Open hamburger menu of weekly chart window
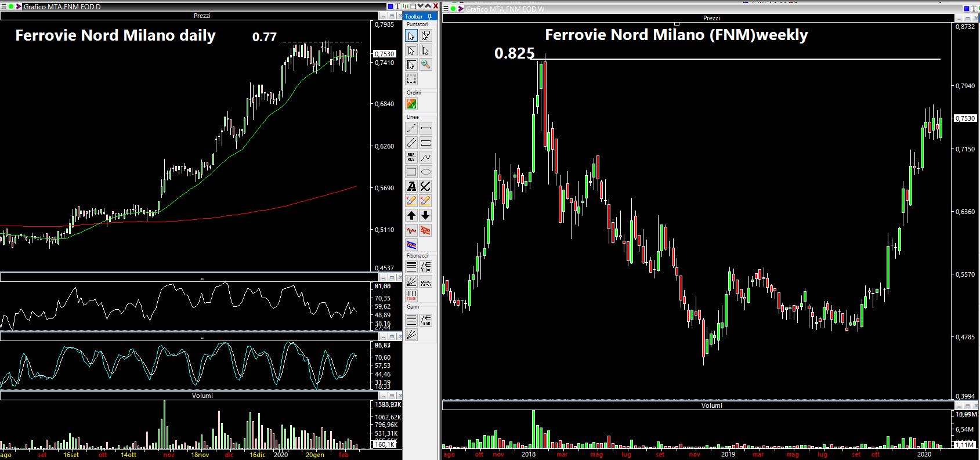The image size is (980, 460). (x=446, y=8)
